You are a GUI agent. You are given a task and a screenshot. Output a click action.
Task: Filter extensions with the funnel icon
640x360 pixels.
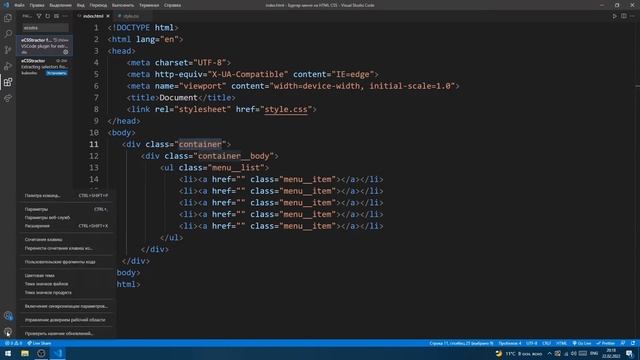click(x=39, y=16)
